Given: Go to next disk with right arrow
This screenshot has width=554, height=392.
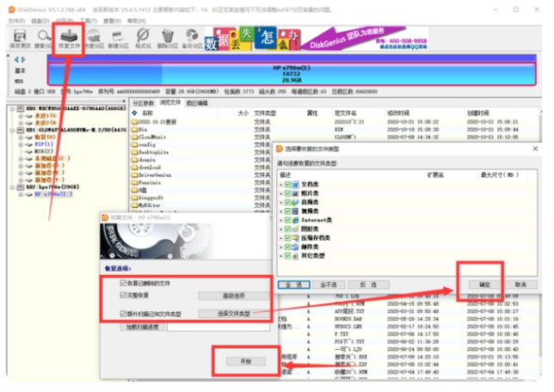Looking at the screenshot, I should [23, 59].
